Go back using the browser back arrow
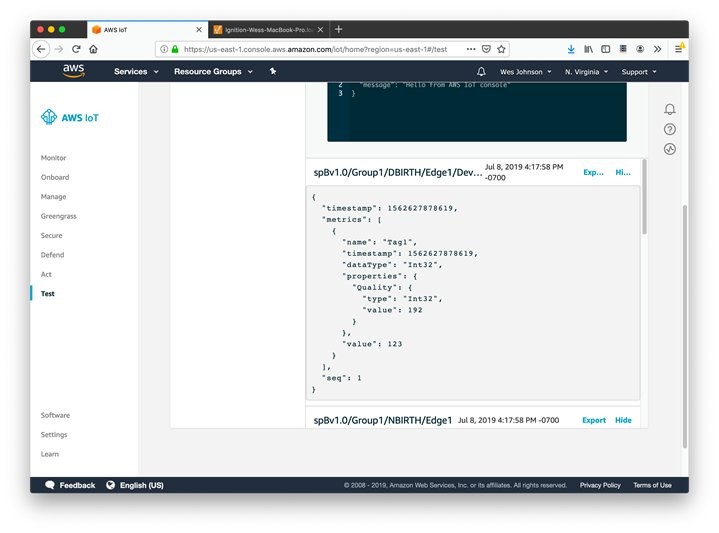The image size is (719, 533). tap(41, 49)
